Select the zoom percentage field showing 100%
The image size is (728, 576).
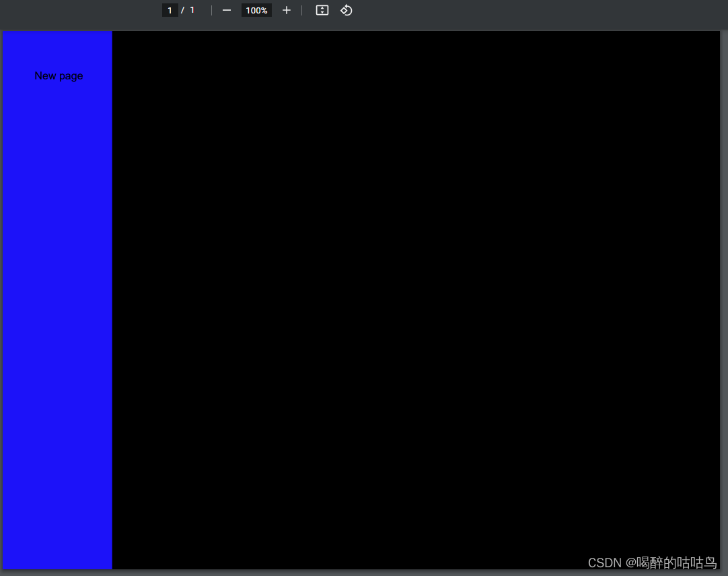click(x=256, y=10)
